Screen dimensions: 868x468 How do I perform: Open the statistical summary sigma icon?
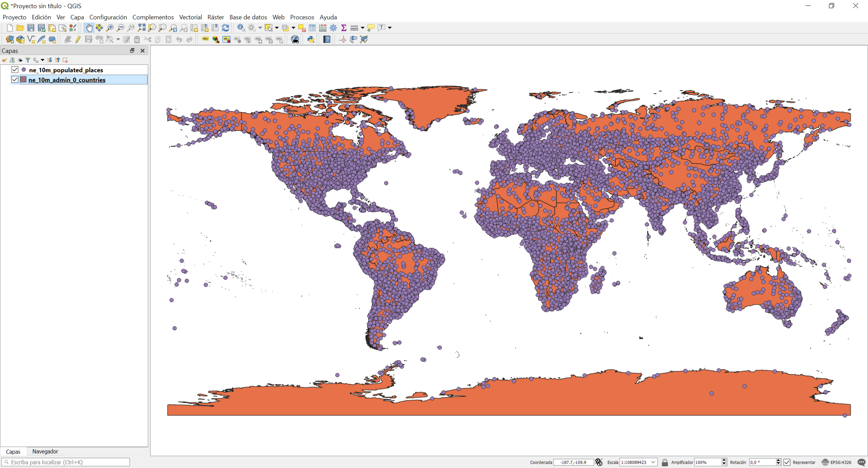344,28
